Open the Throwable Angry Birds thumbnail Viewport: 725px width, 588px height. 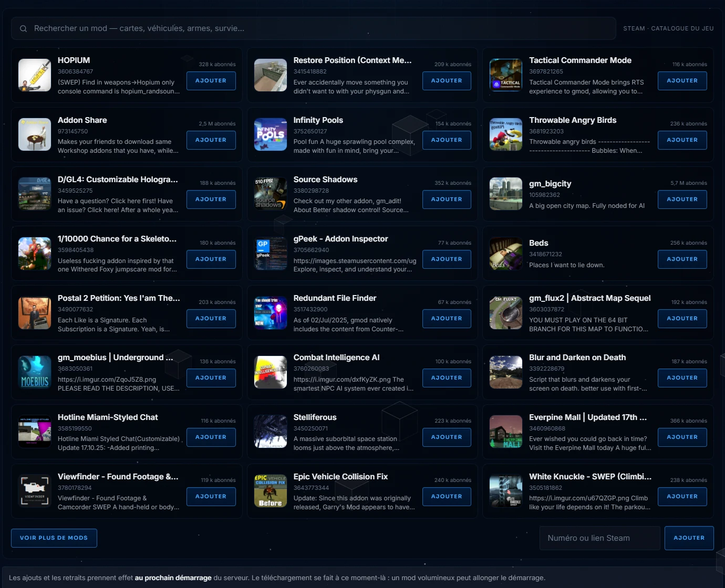(x=506, y=134)
